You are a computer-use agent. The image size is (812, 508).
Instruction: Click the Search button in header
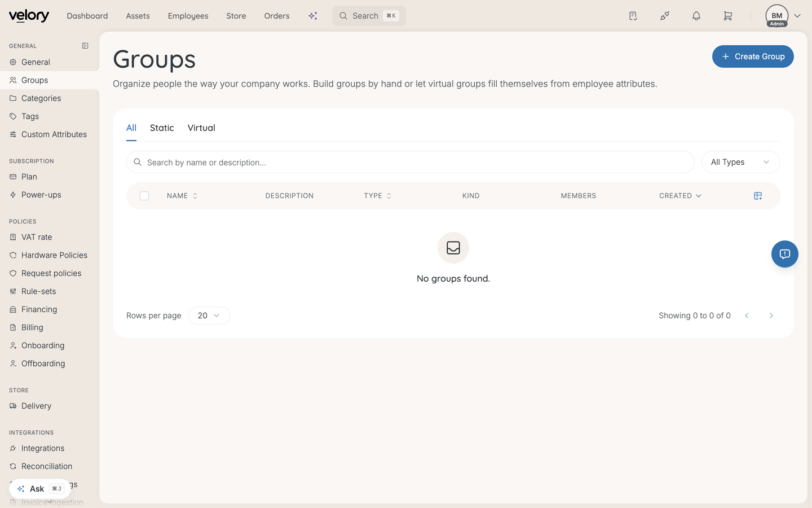[x=369, y=16]
